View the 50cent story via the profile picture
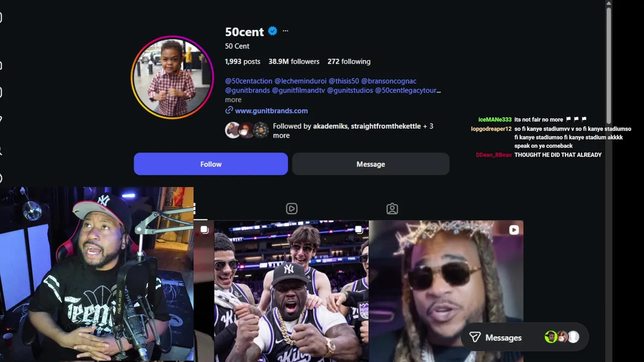This screenshot has width=644, height=362. [173, 77]
